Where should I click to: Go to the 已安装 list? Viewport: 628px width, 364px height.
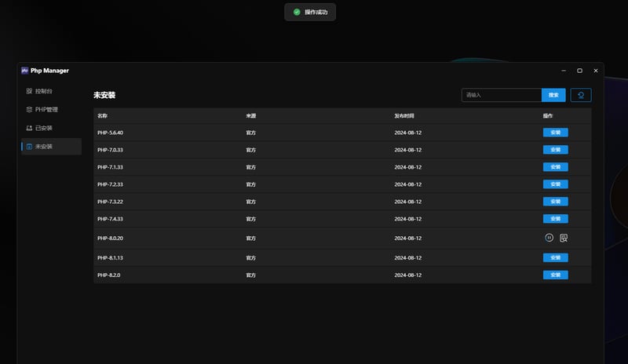coord(44,128)
